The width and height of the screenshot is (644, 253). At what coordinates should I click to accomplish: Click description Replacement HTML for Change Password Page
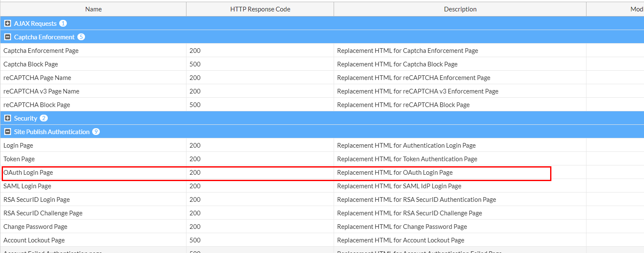pos(402,227)
